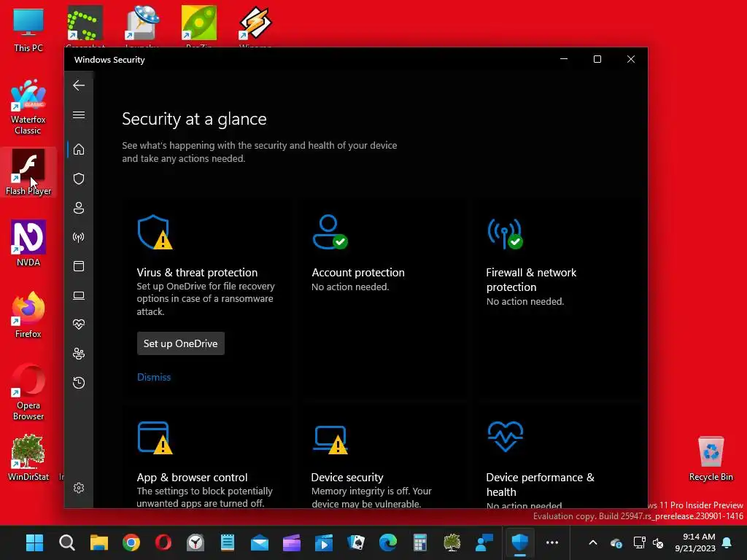Image resolution: width=747 pixels, height=560 pixels.
Task: Launch Microsoft Edge from the taskbar
Action: tap(388, 542)
